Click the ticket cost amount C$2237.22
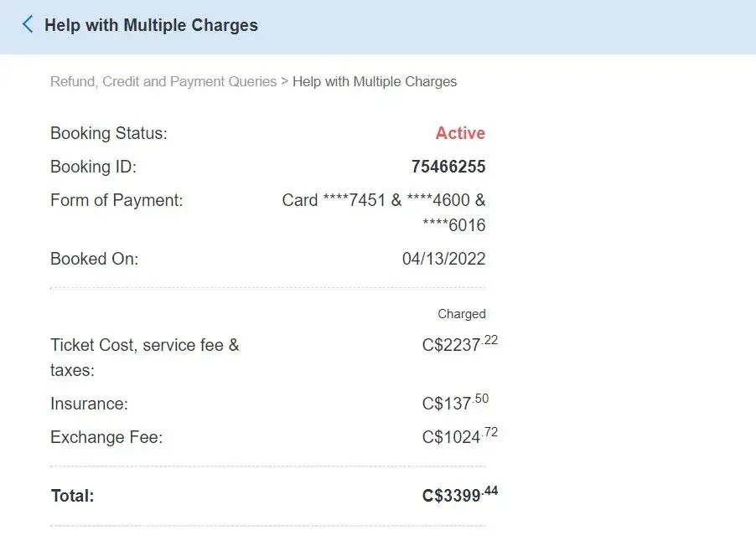This screenshot has height=551, width=756. pos(459,345)
